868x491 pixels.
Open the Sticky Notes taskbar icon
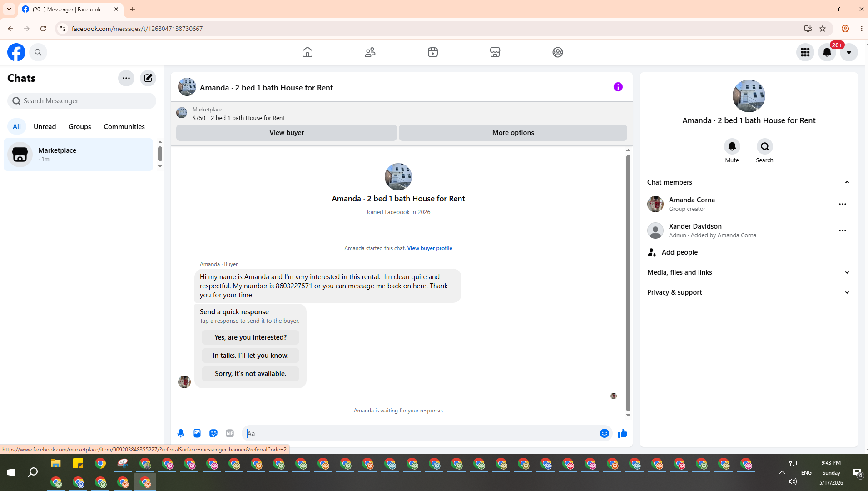(x=78, y=464)
